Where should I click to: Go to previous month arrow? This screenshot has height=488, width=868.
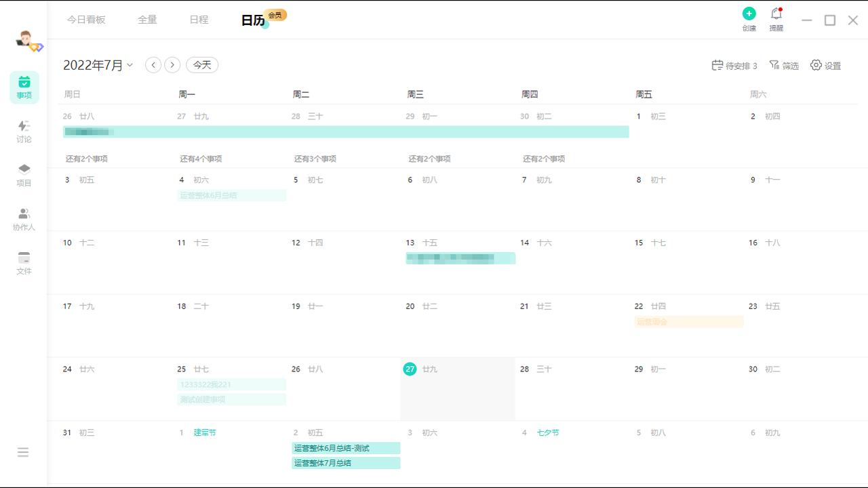pos(153,65)
